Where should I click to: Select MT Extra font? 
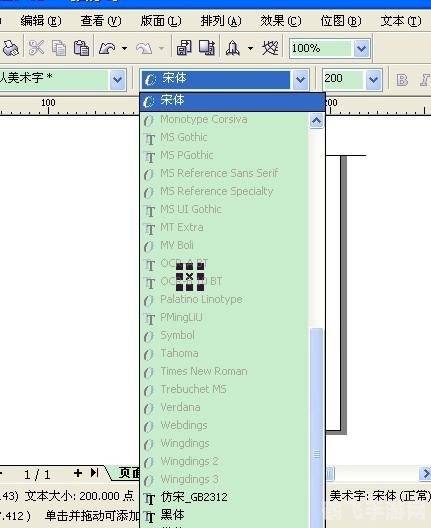pyautogui.click(x=224, y=227)
